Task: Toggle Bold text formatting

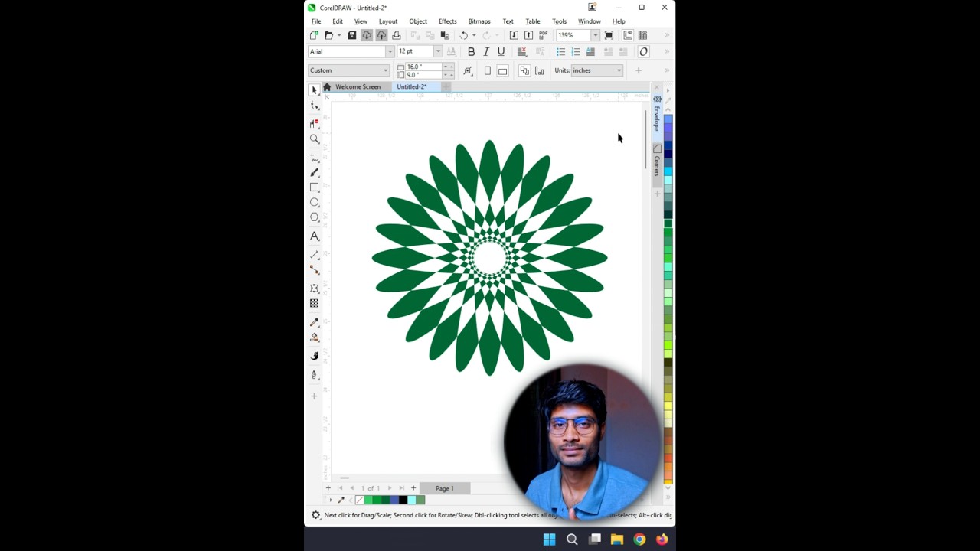Action: [x=471, y=52]
